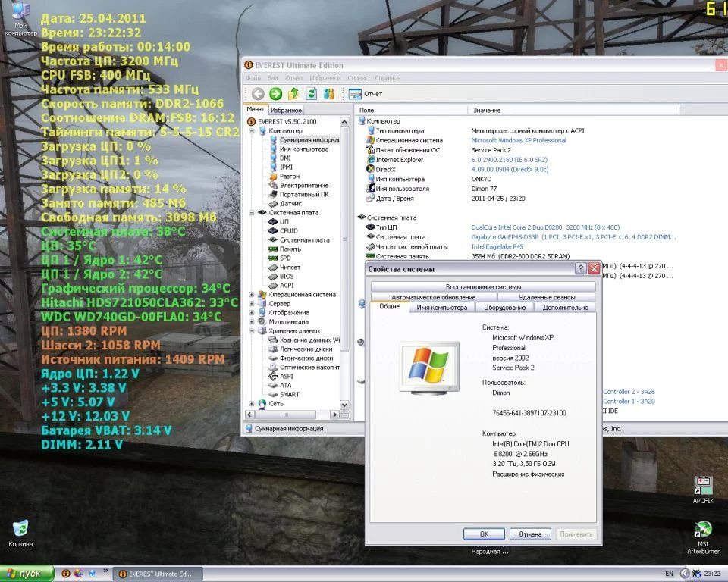Viewport: 728px width, 582px height.
Task: Expand the Сервер tree node
Action: (x=251, y=304)
